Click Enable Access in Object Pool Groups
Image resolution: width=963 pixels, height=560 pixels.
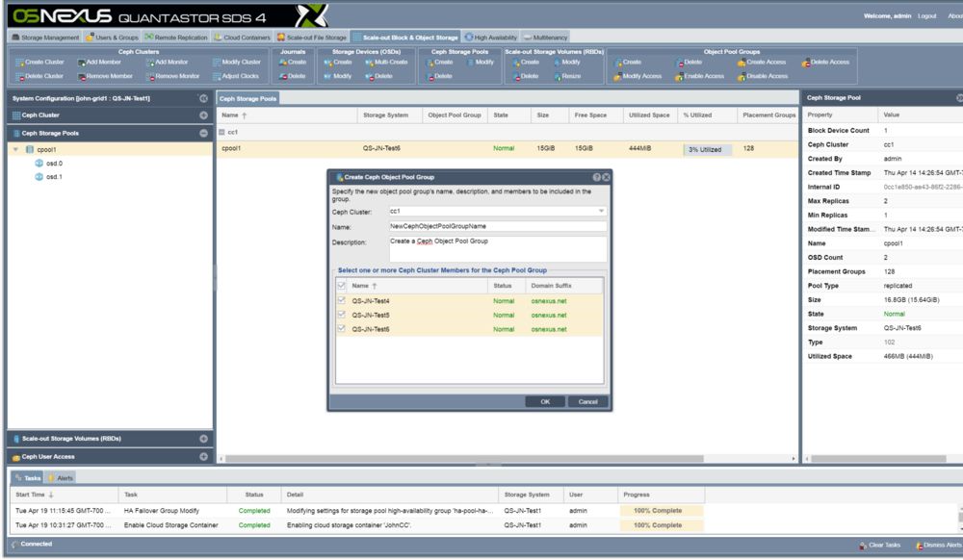click(x=699, y=77)
